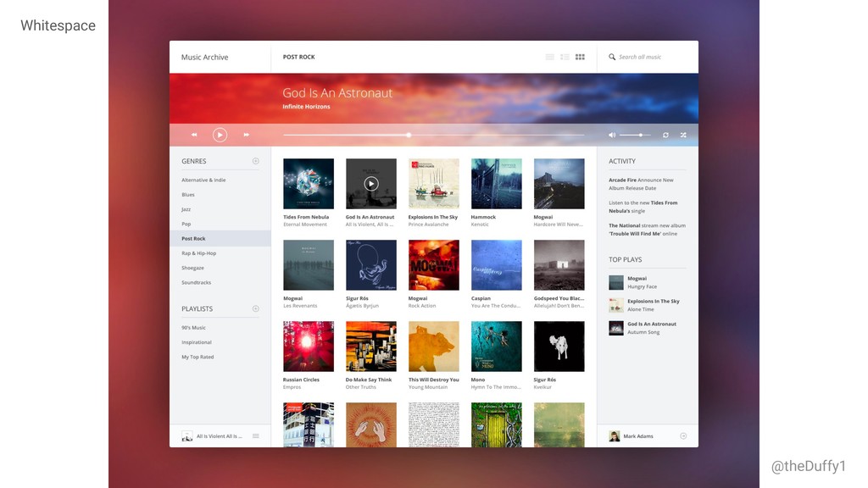Click Explosions In The Sky Alone Time thumbnail
Image resolution: width=868 pixels, height=488 pixels.
(x=616, y=305)
